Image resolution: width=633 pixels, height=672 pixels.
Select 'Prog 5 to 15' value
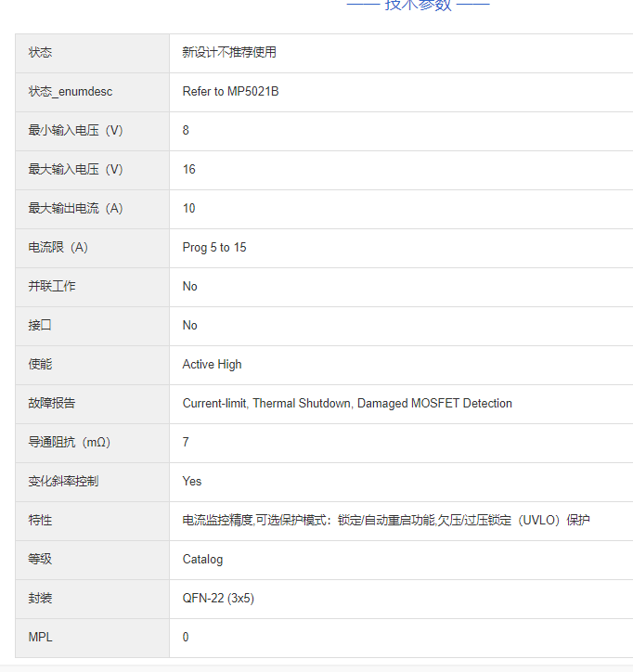[x=214, y=247]
